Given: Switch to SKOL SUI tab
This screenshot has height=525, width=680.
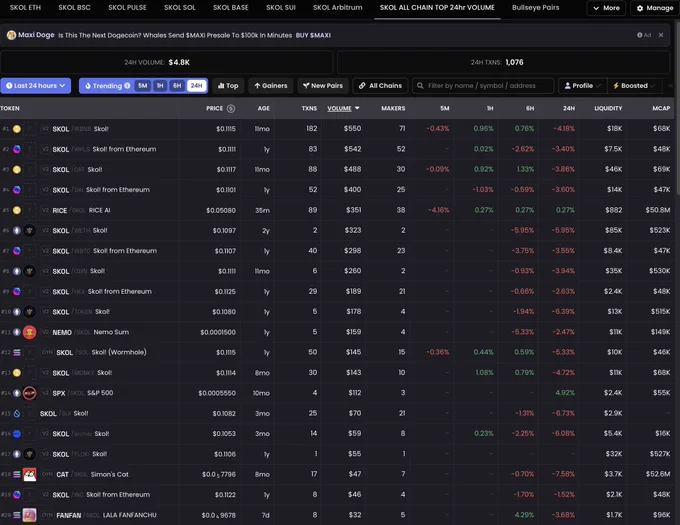Looking at the screenshot, I should pyautogui.click(x=281, y=8).
